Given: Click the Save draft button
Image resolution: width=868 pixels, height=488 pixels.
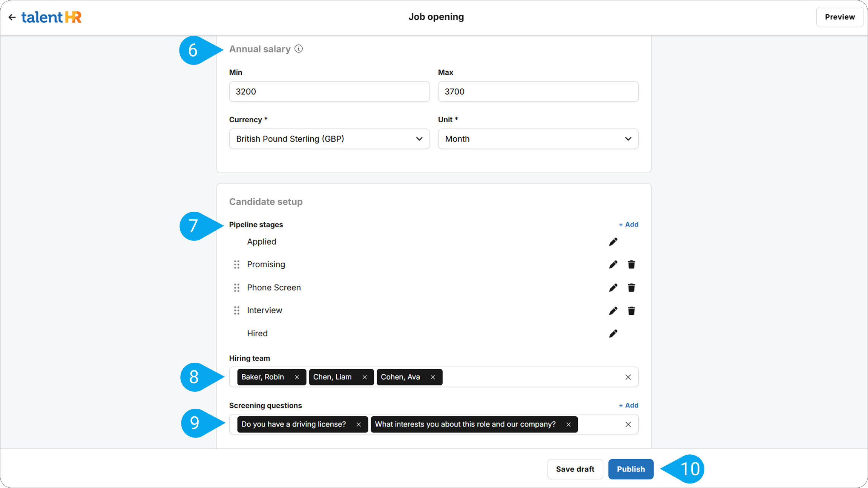Looking at the screenshot, I should pyautogui.click(x=575, y=469).
